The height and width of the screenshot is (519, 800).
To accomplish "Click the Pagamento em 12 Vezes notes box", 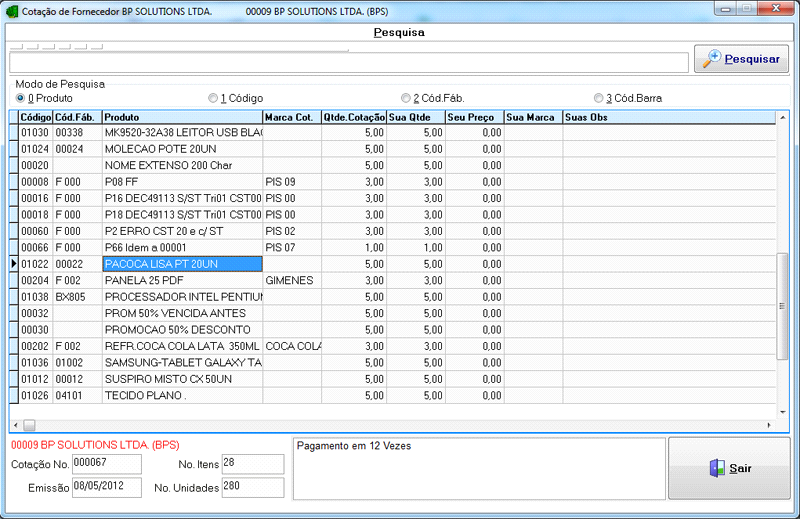I will (478, 467).
